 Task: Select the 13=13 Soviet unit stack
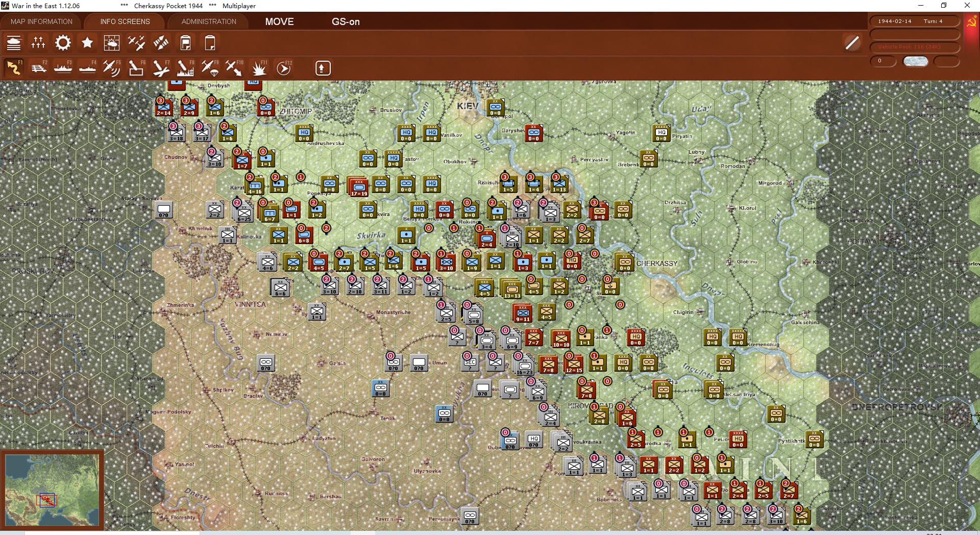pos(511,289)
